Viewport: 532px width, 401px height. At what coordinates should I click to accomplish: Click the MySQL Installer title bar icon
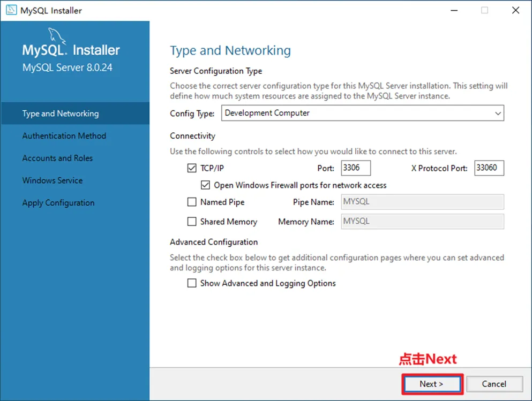point(11,10)
